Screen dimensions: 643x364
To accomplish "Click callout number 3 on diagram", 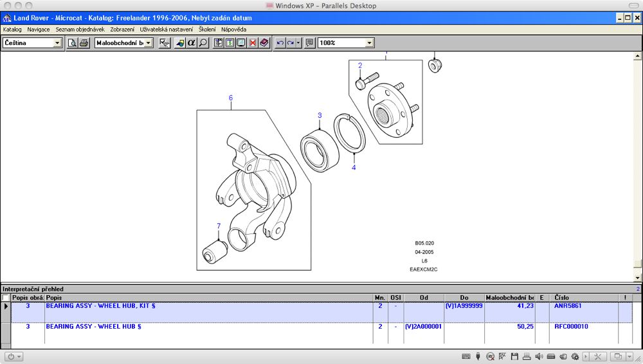I will click(x=320, y=116).
